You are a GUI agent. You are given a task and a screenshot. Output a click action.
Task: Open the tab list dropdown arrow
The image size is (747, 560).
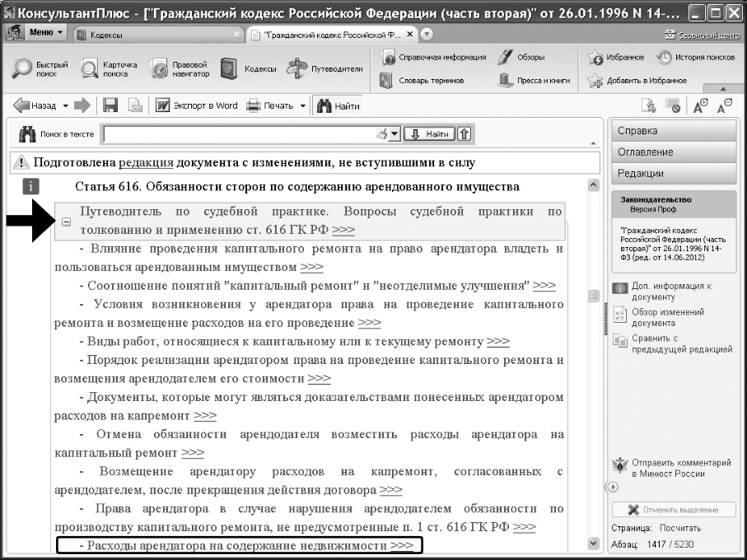427,35
